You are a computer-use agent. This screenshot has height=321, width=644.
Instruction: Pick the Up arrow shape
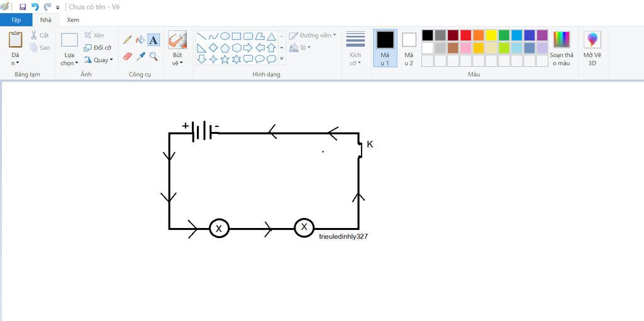tap(271, 48)
